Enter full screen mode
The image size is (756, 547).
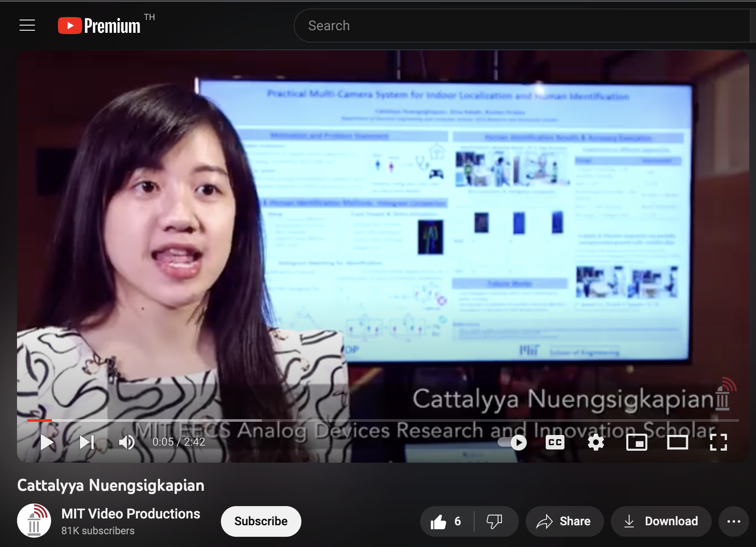point(719,443)
